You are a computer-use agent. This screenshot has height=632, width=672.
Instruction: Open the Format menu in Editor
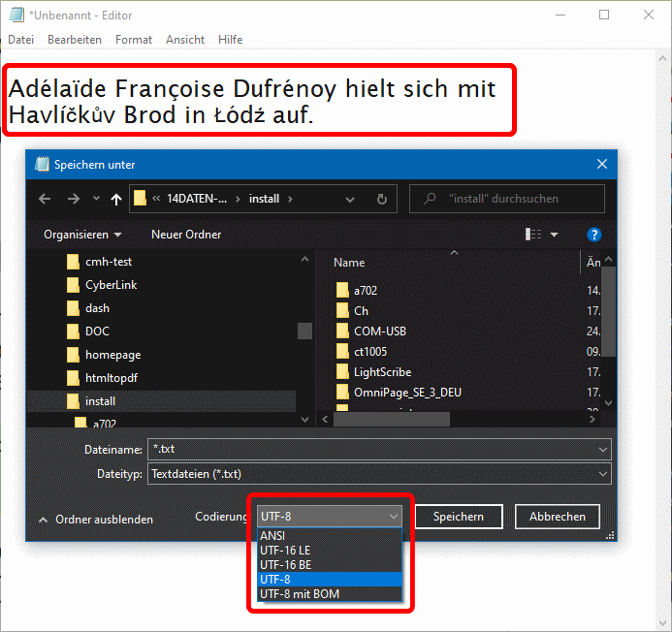point(134,40)
